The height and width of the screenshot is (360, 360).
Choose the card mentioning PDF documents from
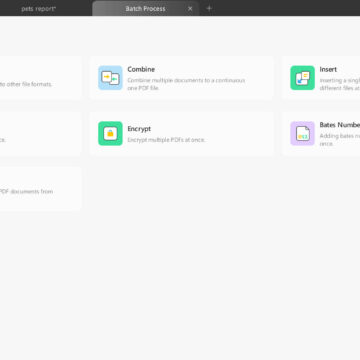point(41,189)
